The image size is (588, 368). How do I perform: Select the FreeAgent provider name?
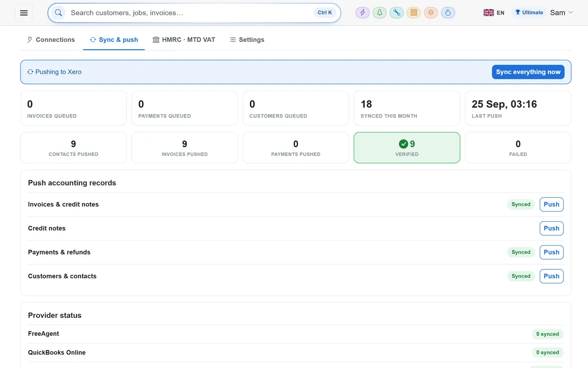click(x=44, y=333)
